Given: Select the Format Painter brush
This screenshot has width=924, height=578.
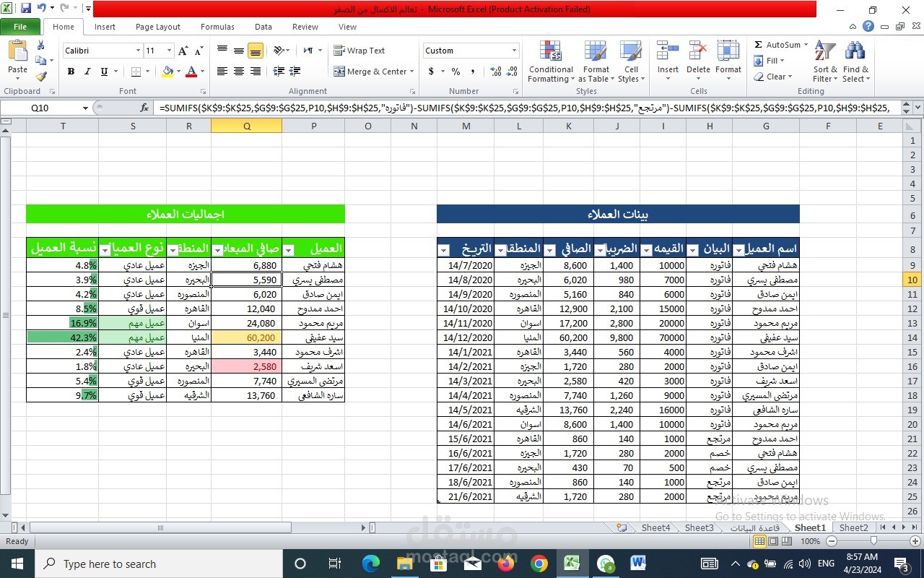Looking at the screenshot, I should (x=41, y=76).
